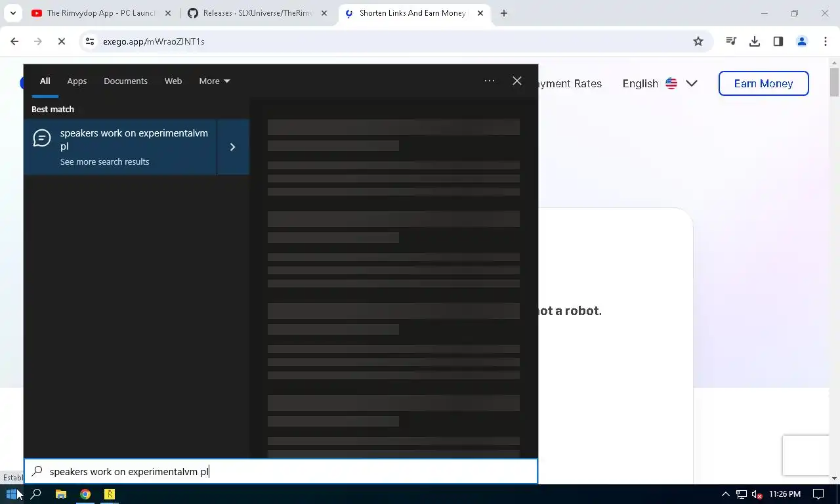Open Chrome tab search dropdown arrow
This screenshot has height=504, width=840.
13,13
